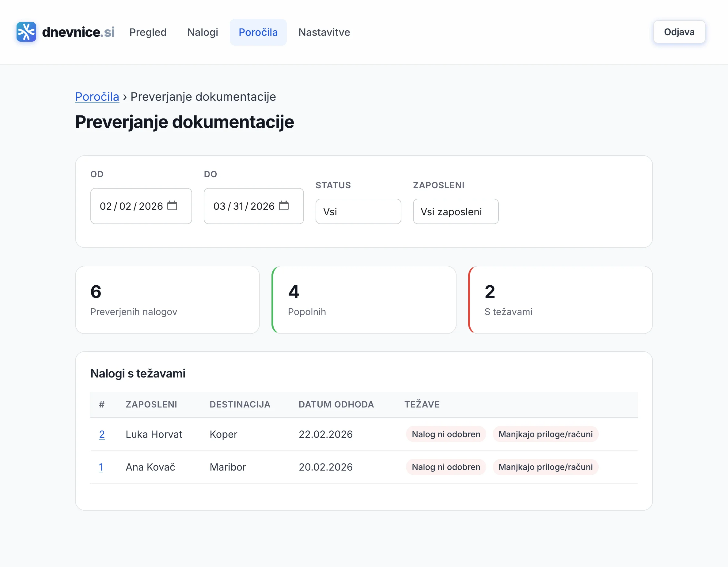Open calendar picker in DO date field

pyautogui.click(x=283, y=206)
